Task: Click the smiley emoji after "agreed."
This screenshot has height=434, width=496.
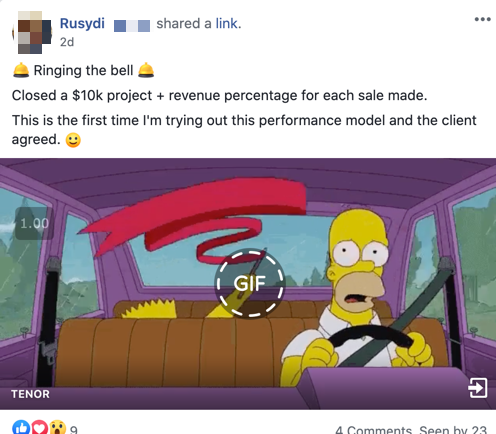Action: (73, 140)
